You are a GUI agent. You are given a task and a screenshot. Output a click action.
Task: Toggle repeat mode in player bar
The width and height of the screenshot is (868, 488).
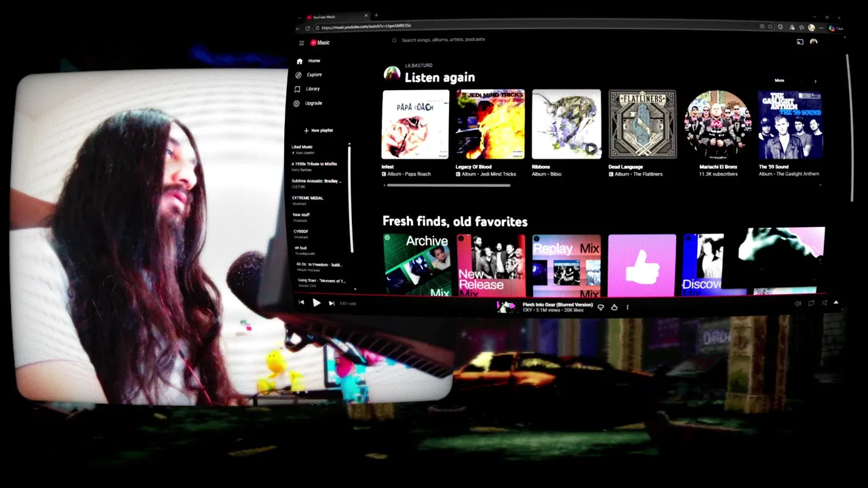(811, 303)
